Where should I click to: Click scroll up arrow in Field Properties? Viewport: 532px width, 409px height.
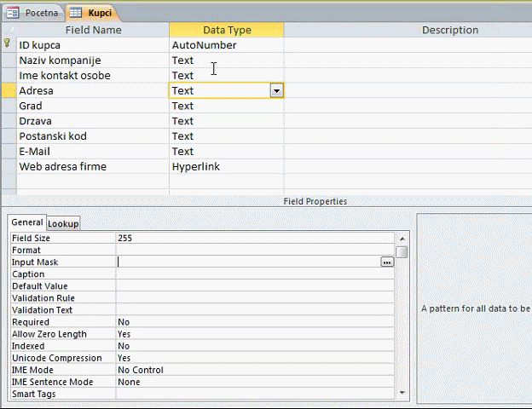pyautogui.click(x=402, y=239)
